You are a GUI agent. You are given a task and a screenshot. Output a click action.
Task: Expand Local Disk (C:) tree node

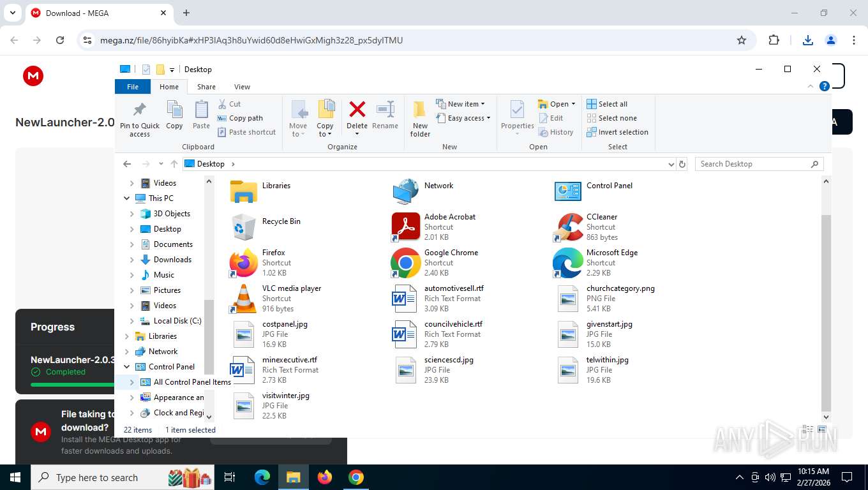132,321
